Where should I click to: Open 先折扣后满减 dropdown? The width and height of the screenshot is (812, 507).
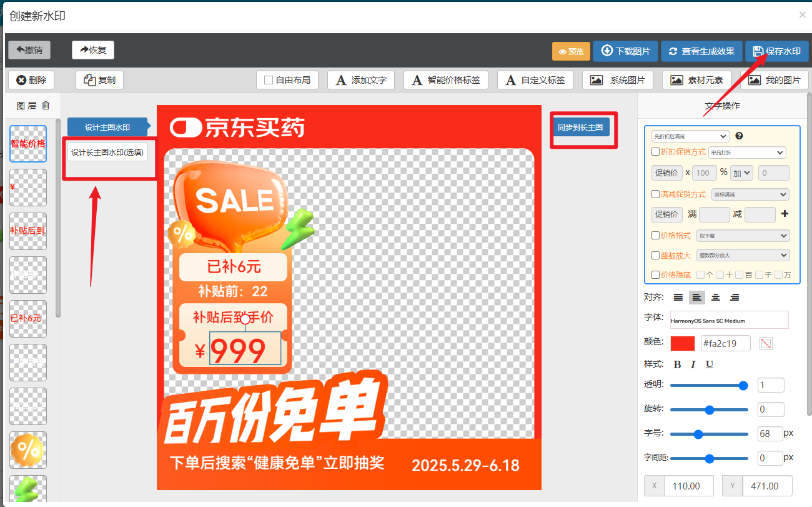point(690,136)
